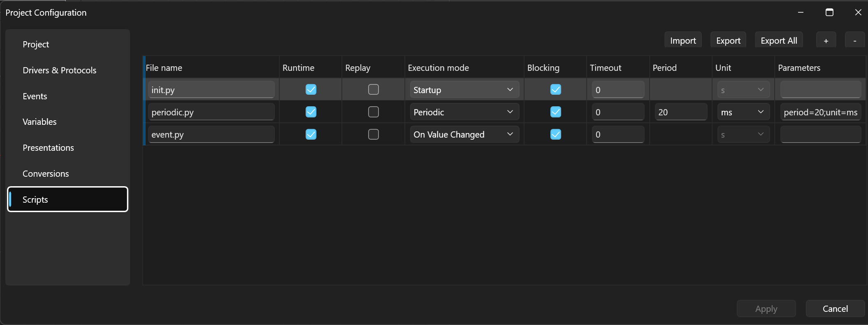Click the Import button
868x325 pixels.
click(x=683, y=40)
